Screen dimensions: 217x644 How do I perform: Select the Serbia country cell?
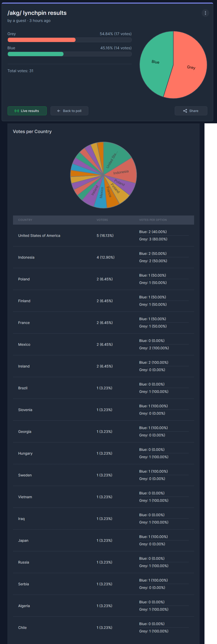coord(23,584)
